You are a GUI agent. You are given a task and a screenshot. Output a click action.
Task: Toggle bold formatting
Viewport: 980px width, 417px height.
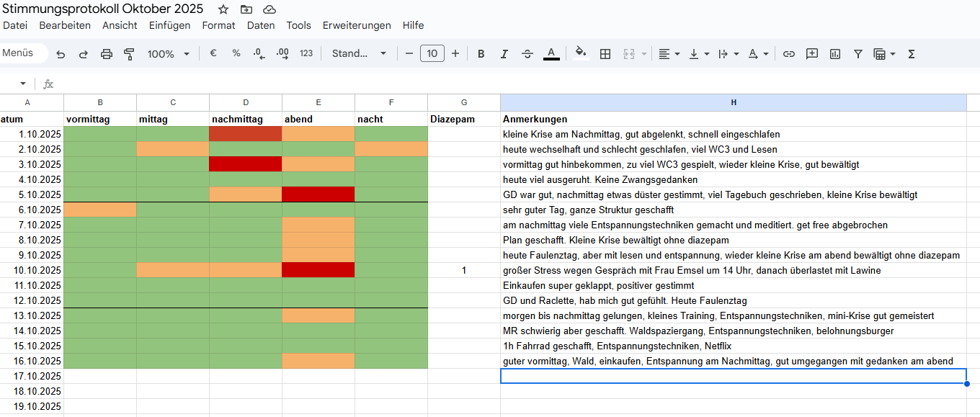coord(481,54)
